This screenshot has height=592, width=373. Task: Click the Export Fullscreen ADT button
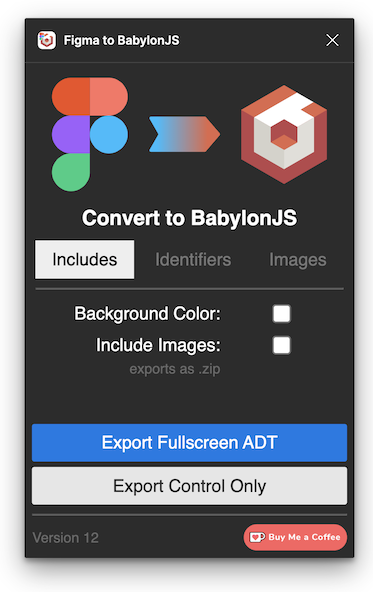coord(190,442)
